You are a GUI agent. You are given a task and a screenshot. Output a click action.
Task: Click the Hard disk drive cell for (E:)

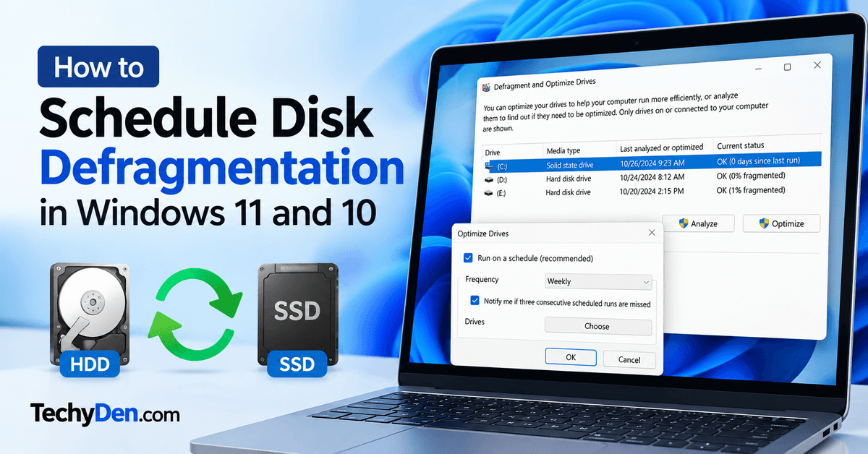tap(569, 192)
